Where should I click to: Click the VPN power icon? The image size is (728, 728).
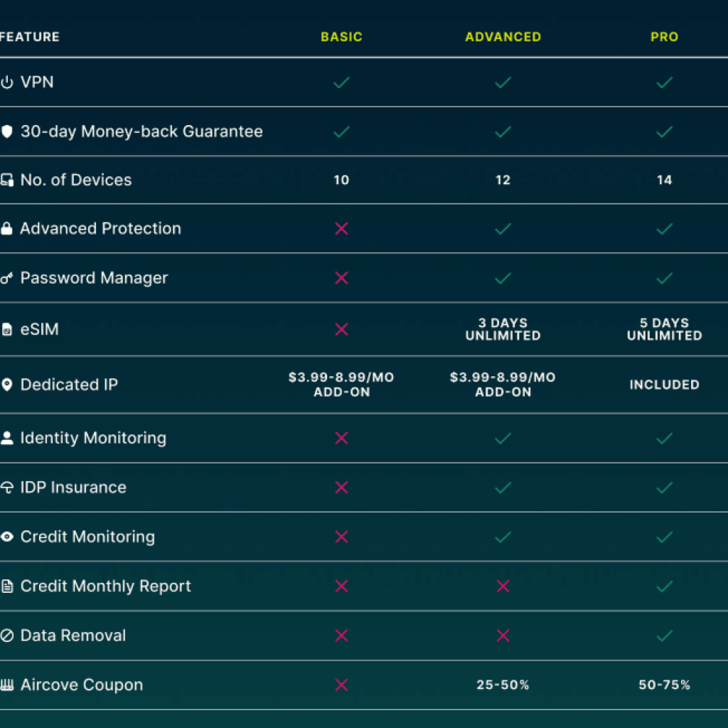click(x=8, y=82)
